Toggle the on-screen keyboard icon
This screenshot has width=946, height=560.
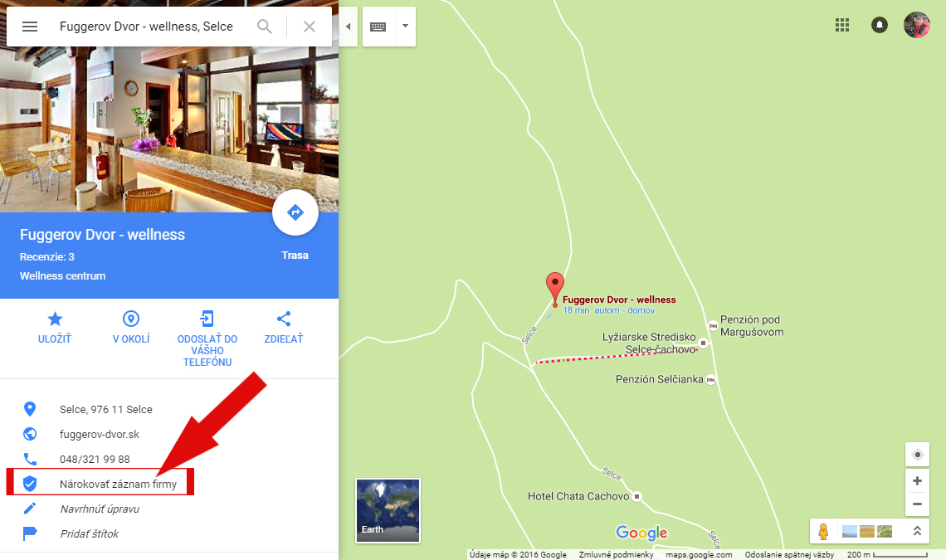378,27
